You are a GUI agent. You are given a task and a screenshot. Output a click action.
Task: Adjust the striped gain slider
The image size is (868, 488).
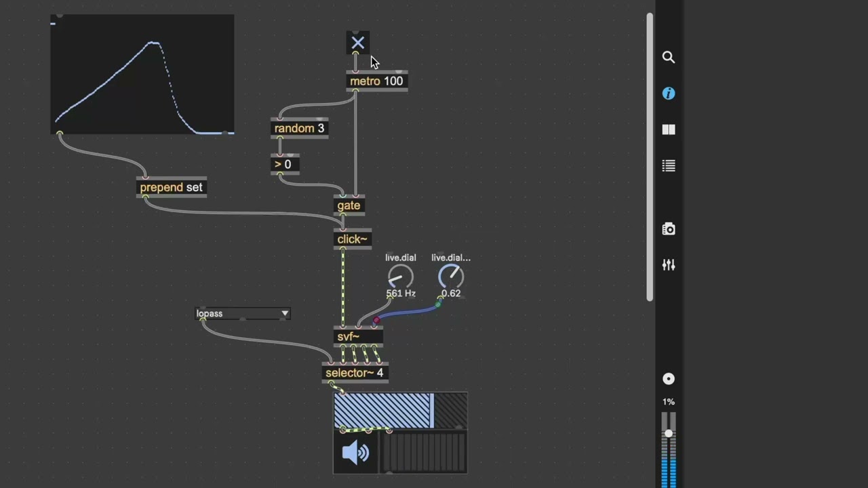pyautogui.click(x=401, y=410)
